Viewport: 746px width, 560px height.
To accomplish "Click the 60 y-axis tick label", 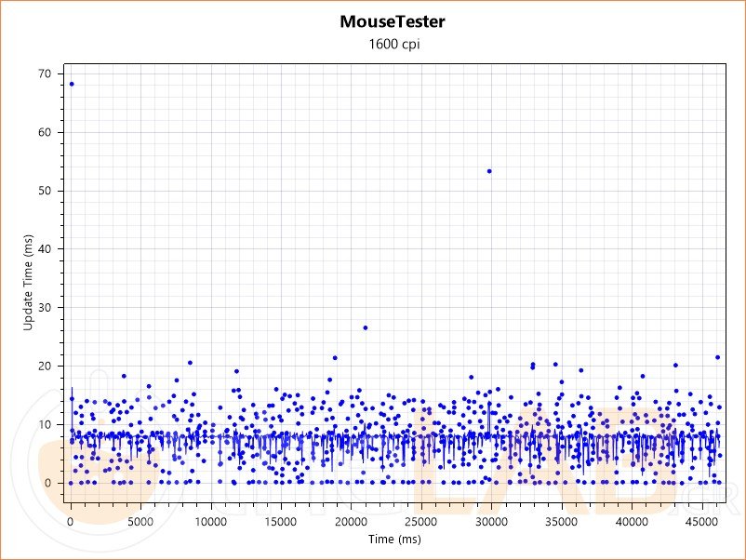I will [x=45, y=132].
